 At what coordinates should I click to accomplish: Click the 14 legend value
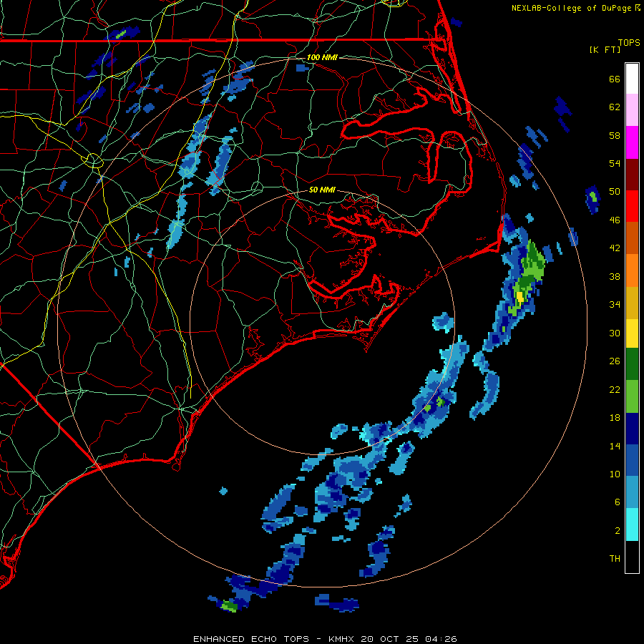pos(615,446)
